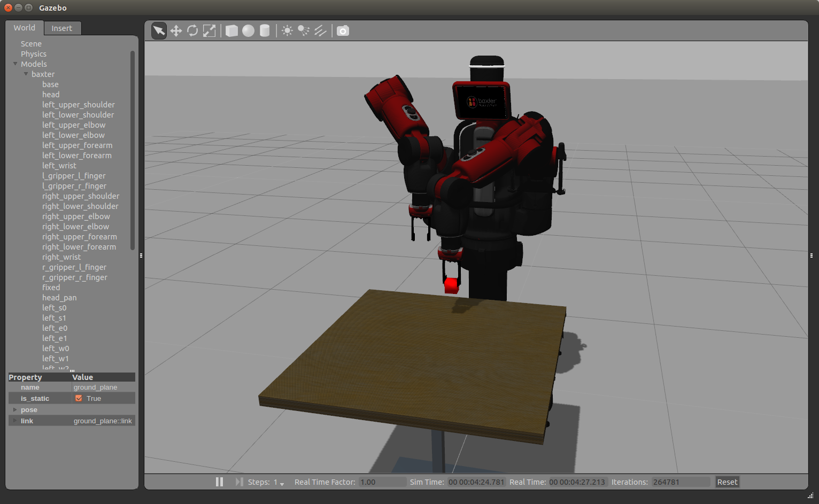Insert a sphere shape
819x504 pixels.
point(248,31)
